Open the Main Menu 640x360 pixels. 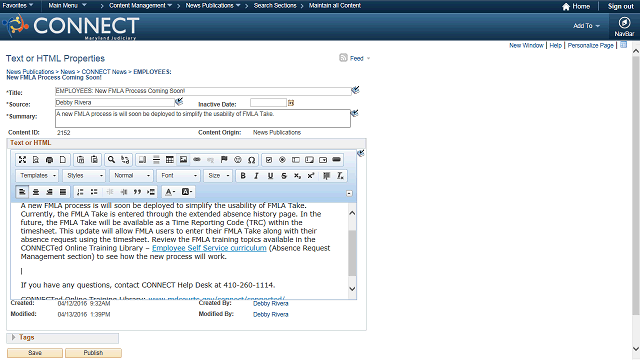[67, 6]
